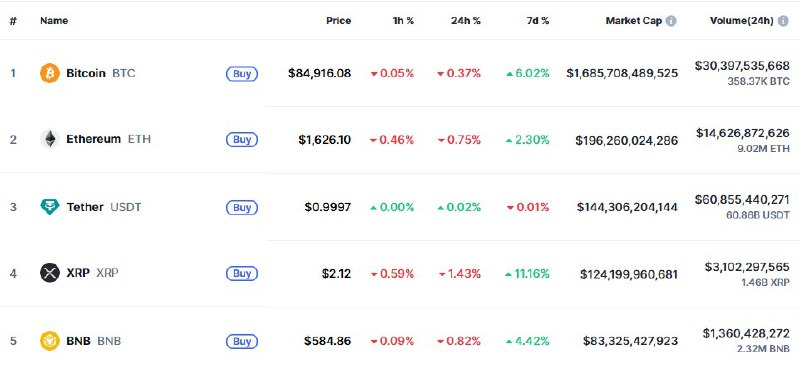
Task: Click the 1h % column header
Action: click(403, 21)
